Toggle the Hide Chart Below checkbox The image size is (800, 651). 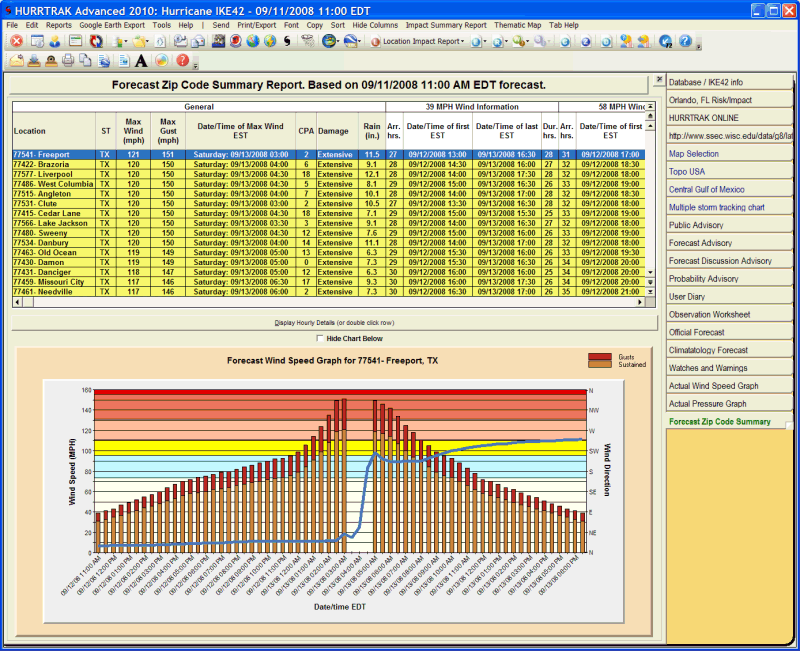click(319, 339)
